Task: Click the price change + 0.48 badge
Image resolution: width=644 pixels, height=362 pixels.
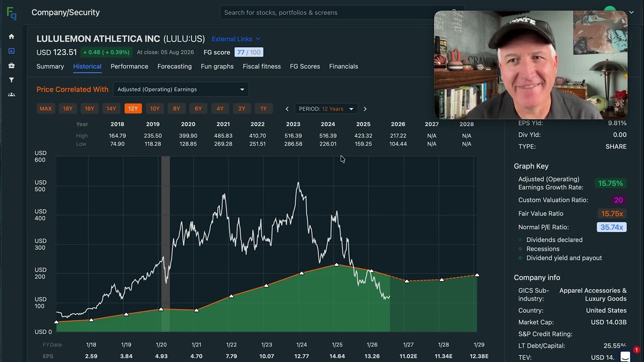Action: tap(106, 52)
